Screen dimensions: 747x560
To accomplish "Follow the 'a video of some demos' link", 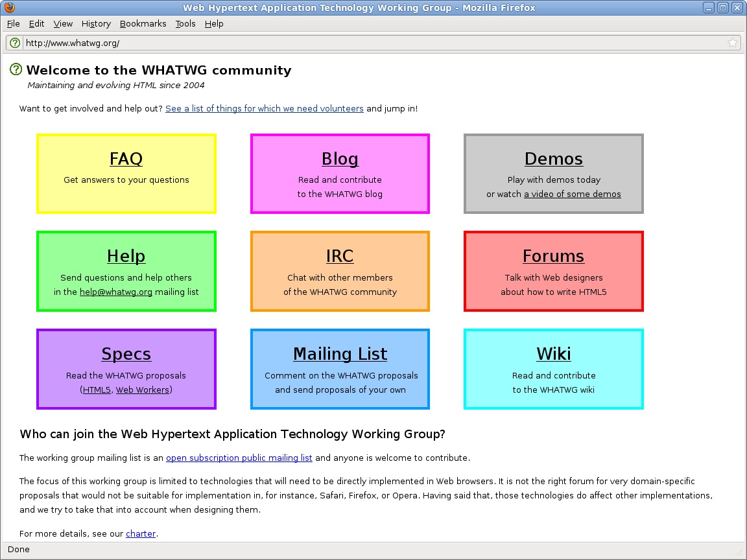I will [572, 194].
